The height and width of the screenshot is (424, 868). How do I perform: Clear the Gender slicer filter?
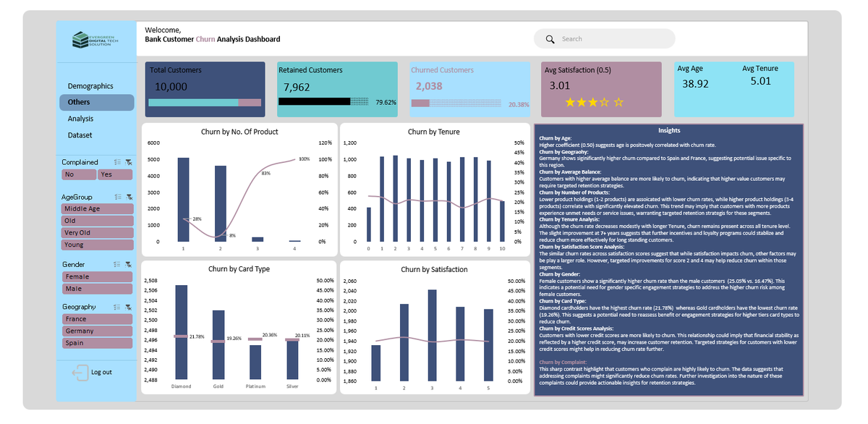pos(128,265)
